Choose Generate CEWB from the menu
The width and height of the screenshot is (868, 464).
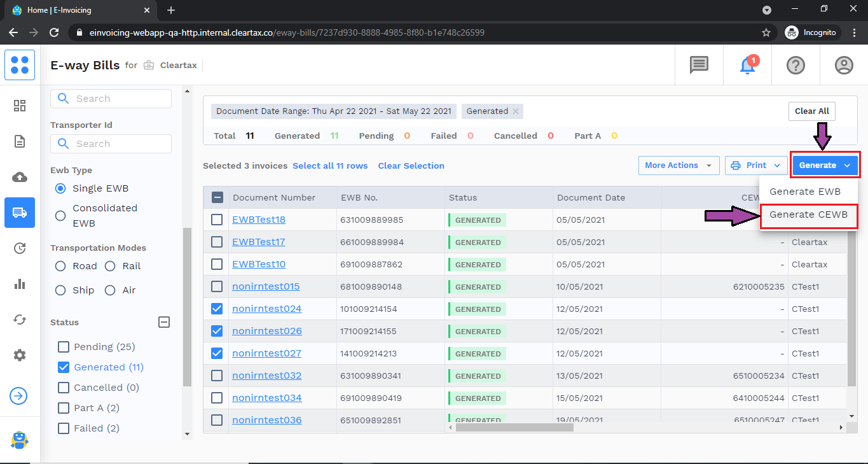coord(808,215)
